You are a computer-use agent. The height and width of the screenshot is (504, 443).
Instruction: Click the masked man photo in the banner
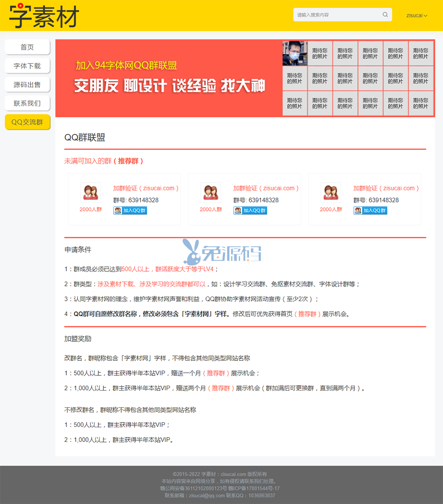pyautogui.click(x=295, y=53)
